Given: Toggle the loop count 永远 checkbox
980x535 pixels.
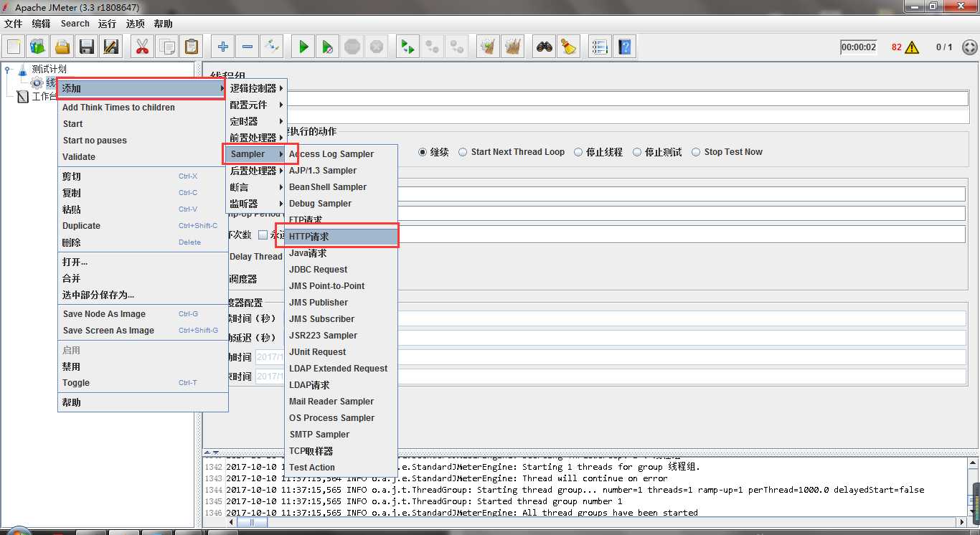Looking at the screenshot, I should coord(263,235).
